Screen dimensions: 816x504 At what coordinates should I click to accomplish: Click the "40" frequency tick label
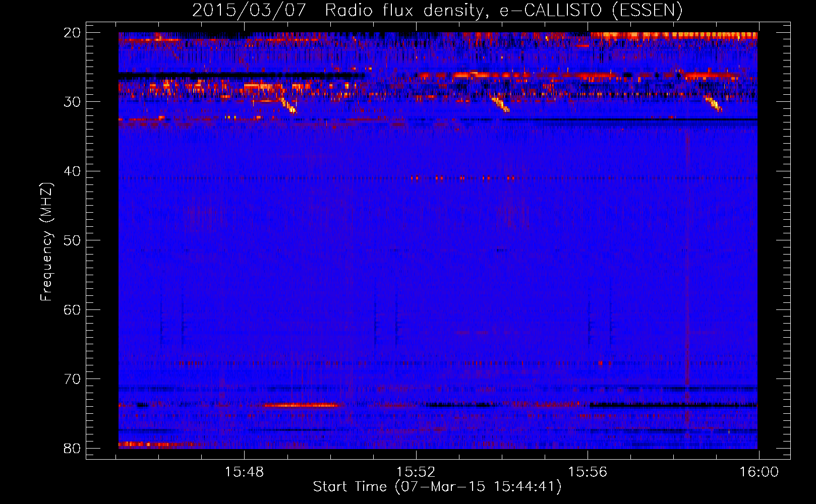coord(73,171)
